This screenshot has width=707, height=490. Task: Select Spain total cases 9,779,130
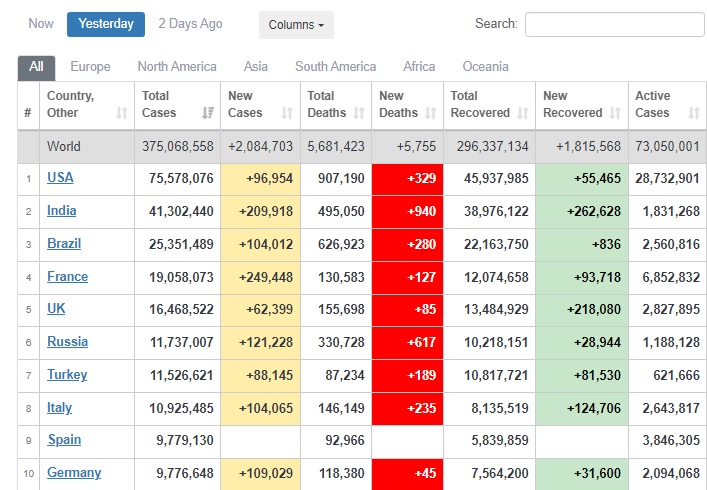pos(185,440)
